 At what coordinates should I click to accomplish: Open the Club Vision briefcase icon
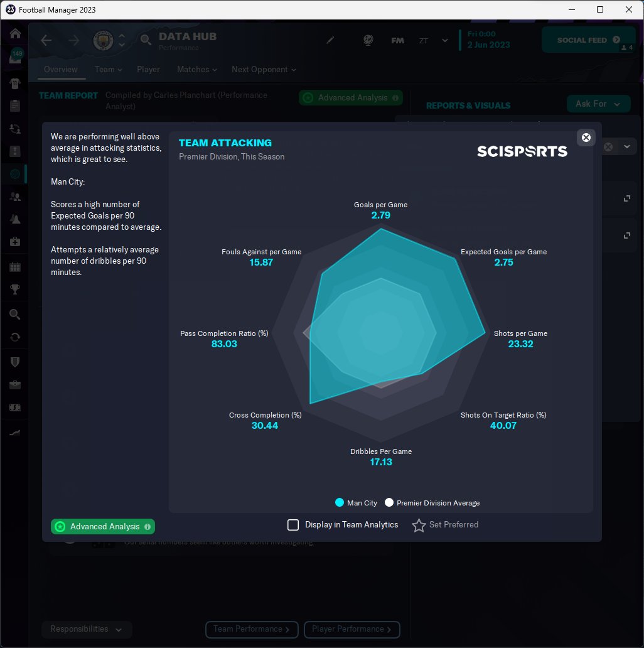coord(15,385)
